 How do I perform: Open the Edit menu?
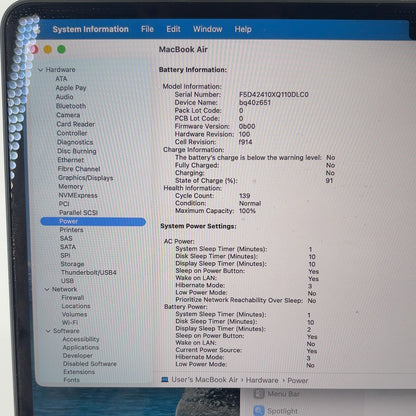point(173,29)
